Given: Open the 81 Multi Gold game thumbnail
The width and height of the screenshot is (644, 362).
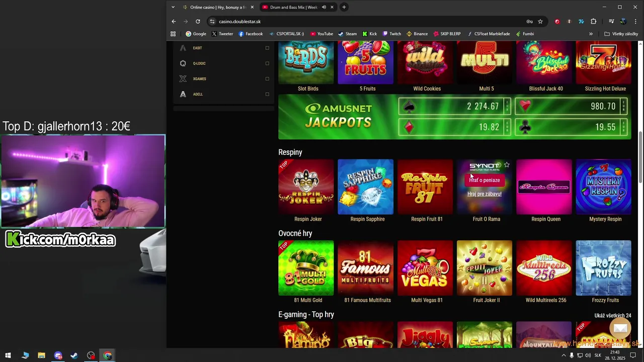Looking at the screenshot, I should point(306,268).
